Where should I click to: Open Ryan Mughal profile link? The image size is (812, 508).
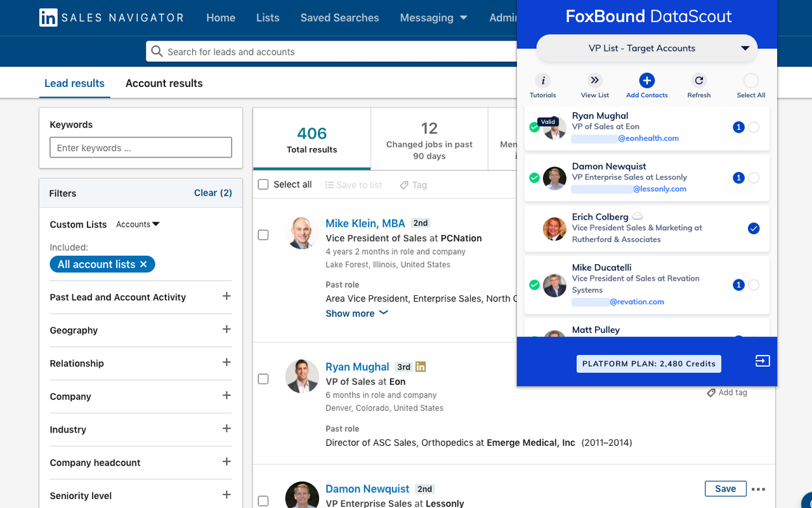click(x=357, y=366)
